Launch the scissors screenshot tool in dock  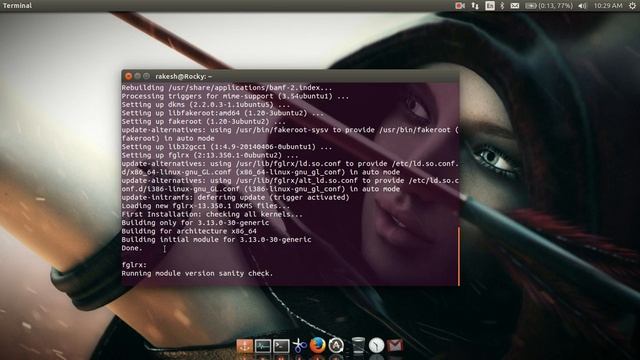point(300,346)
